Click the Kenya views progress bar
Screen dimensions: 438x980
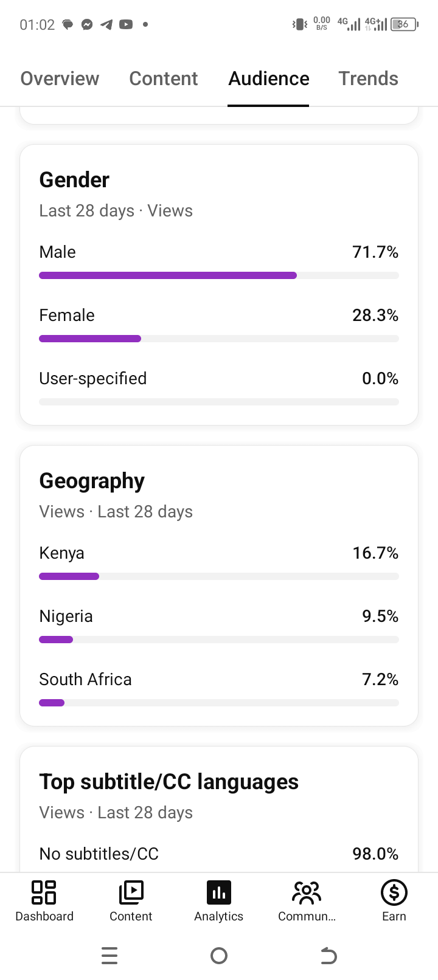tap(219, 576)
